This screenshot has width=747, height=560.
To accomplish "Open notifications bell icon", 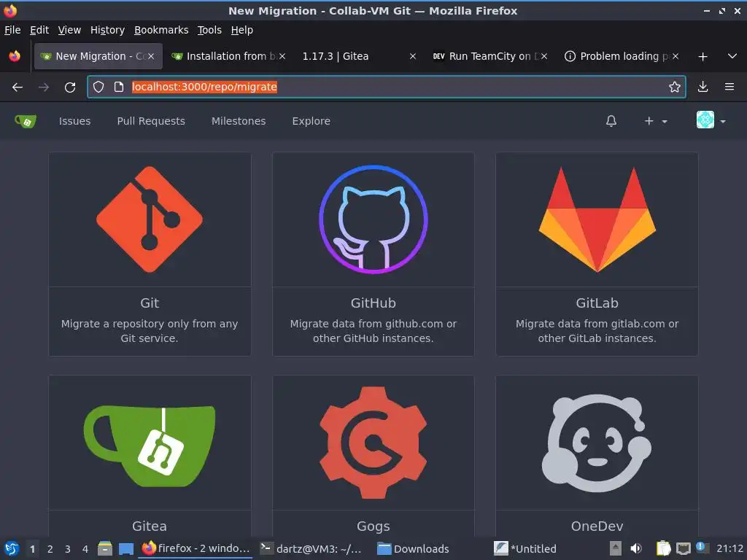I will coord(611,121).
